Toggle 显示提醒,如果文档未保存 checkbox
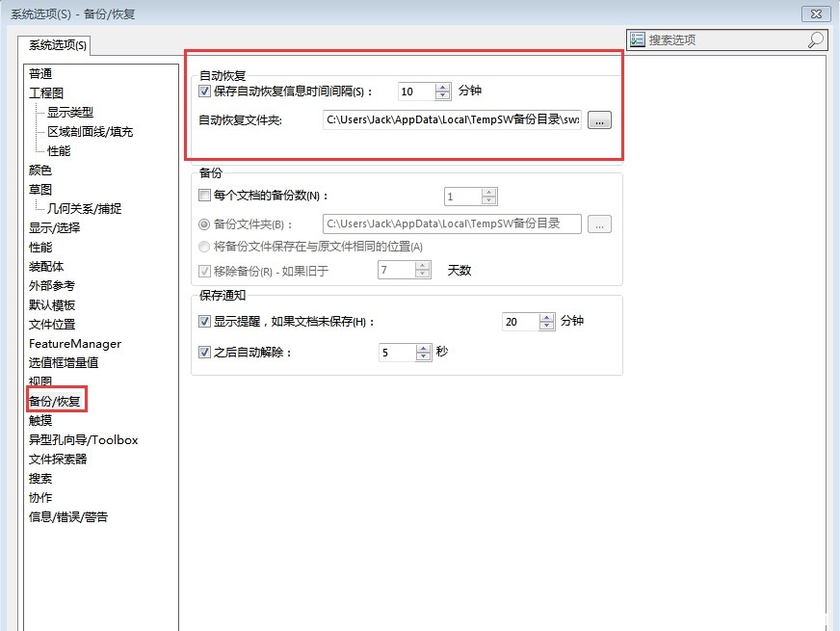The width and height of the screenshot is (840, 631). [x=204, y=322]
